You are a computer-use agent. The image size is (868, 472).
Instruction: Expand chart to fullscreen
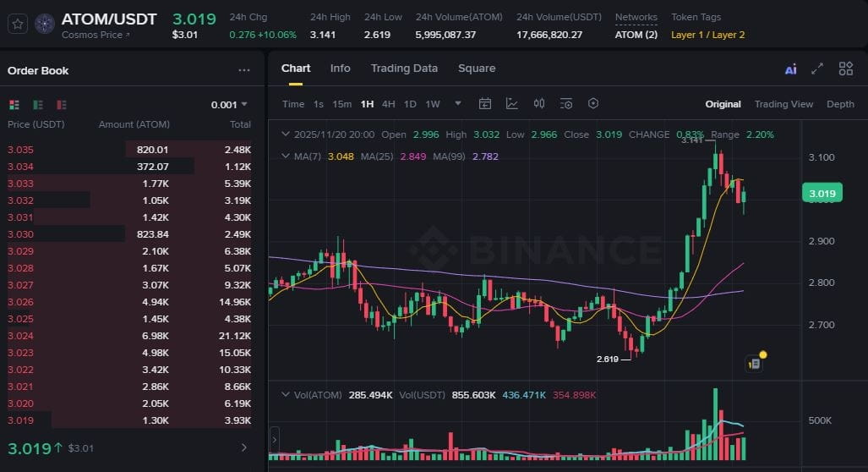(817, 69)
